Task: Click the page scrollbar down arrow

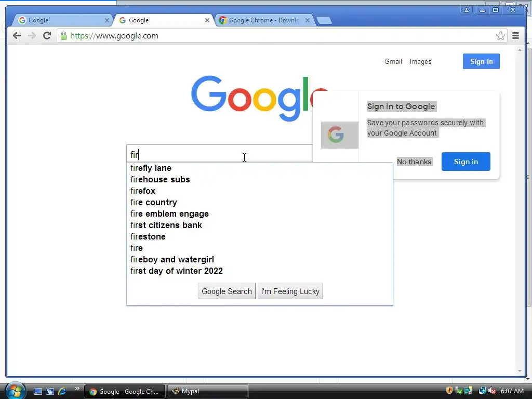Action: coord(520,371)
